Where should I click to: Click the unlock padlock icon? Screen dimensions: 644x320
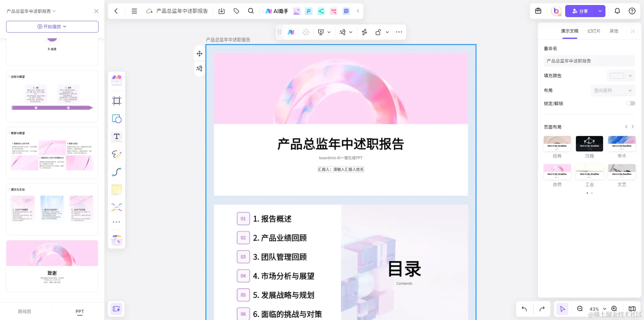(378, 32)
